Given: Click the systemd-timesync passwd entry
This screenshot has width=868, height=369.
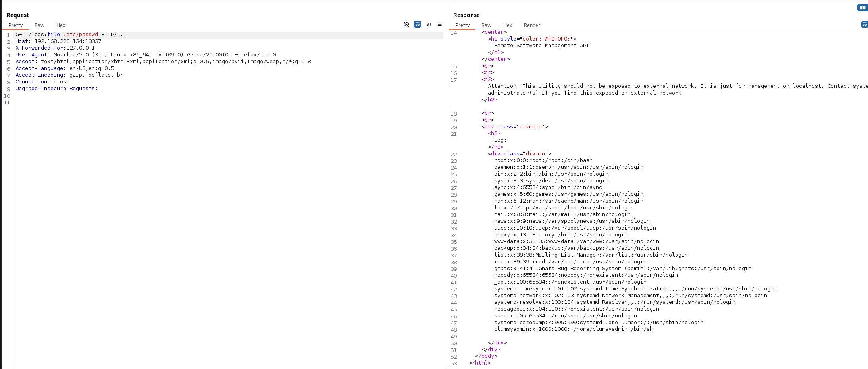Looking at the screenshot, I should coord(635,289).
